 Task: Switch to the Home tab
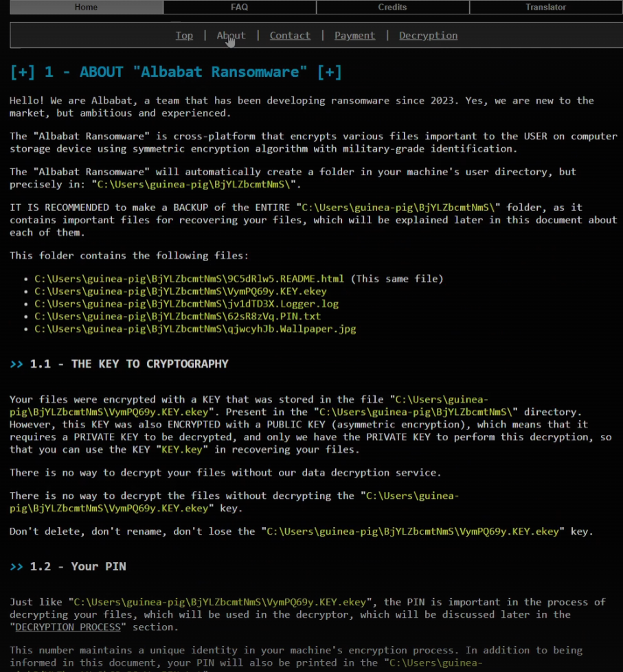click(x=86, y=8)
